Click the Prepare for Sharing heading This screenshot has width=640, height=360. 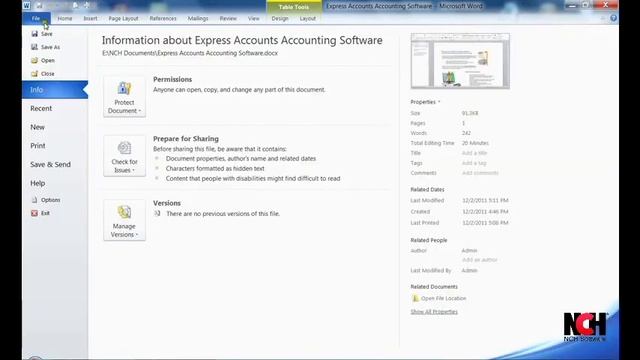(186, 139)
